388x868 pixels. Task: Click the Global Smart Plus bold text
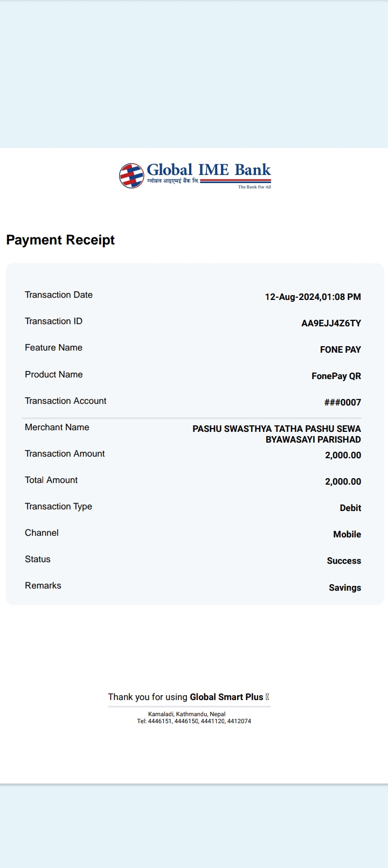226,697
